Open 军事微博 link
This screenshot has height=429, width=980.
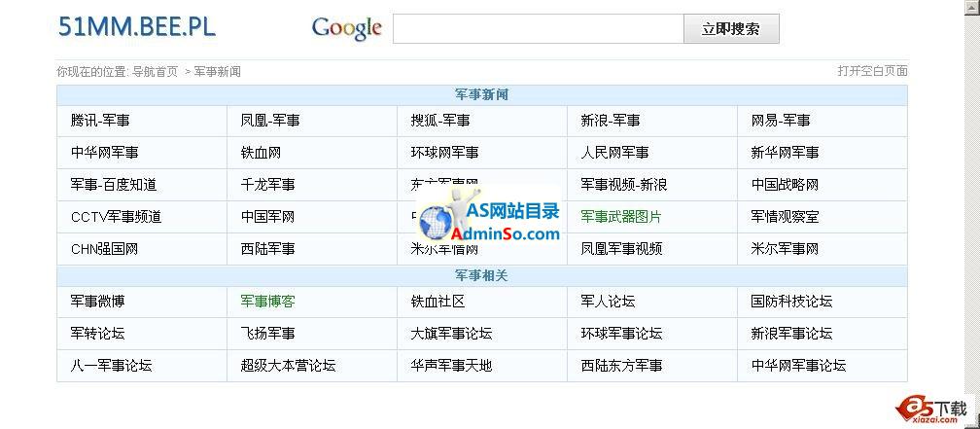coord(97,302)
